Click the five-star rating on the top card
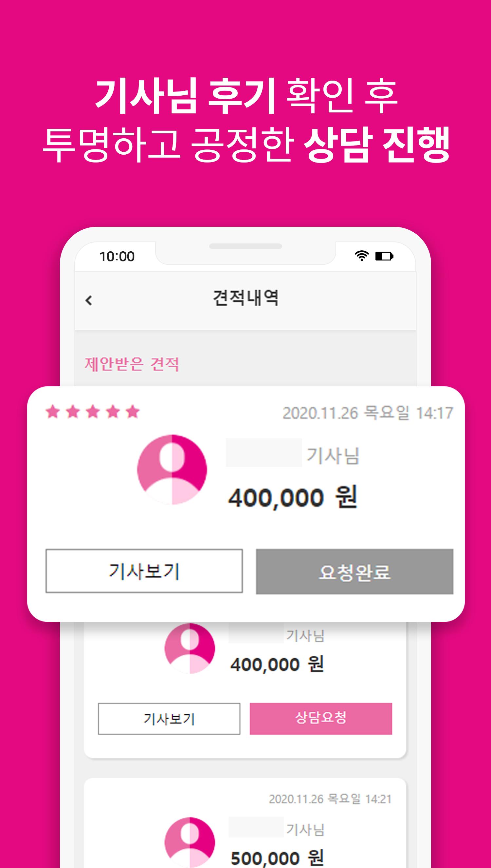 93,412
